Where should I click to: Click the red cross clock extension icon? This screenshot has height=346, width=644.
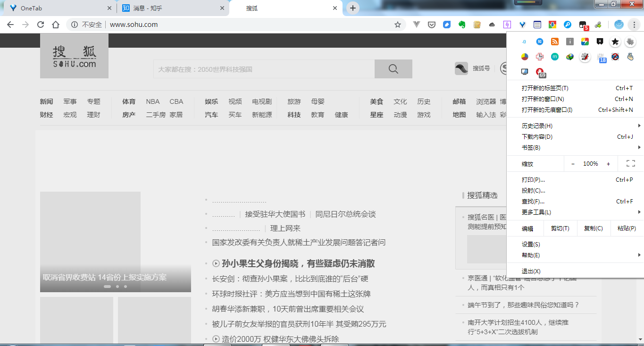[540, 57]
